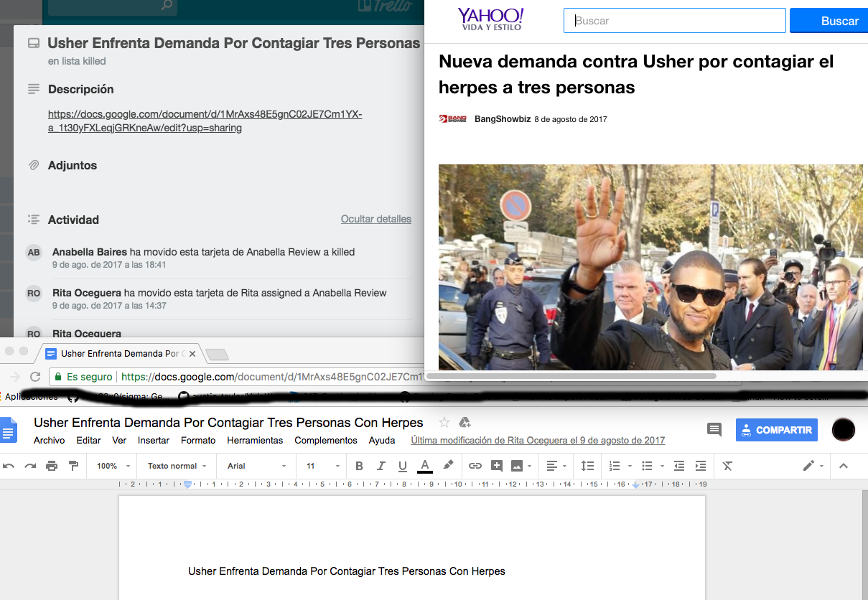Image resolution: width=868 pixels, height=600 pixels.
Task: Click the Bold formatting icon
Action: pyautogui.click(x=359, y=466)
